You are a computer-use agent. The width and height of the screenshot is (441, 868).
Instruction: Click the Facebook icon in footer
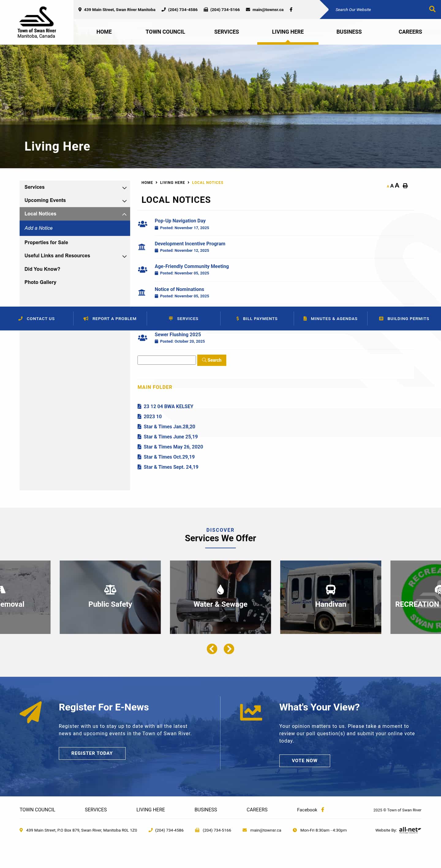click(322, 809)
